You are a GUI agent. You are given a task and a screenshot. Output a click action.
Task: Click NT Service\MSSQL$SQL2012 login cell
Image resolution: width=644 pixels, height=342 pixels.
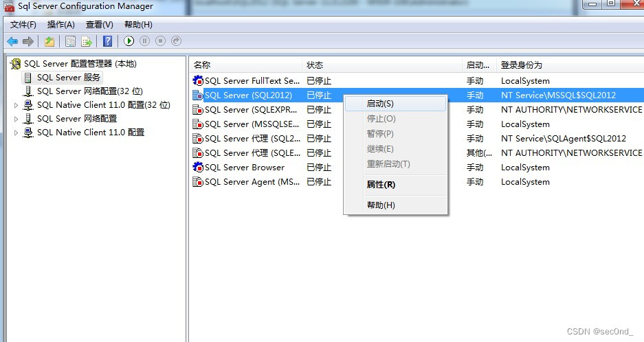pyautogui.click(x=559, y=95)
